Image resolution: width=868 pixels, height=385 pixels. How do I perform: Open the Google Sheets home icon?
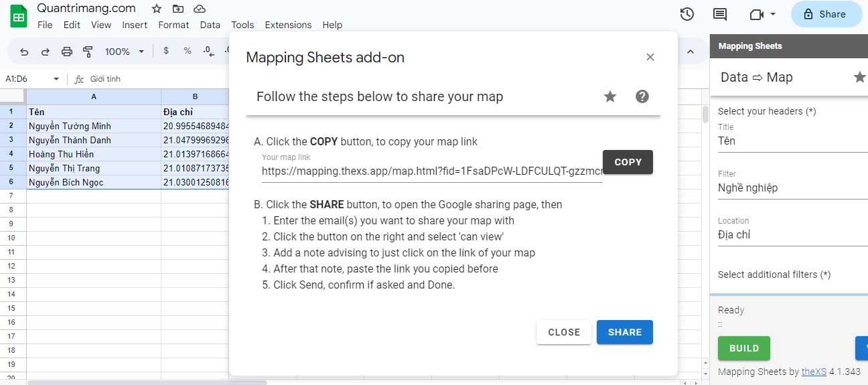(x=19, y=16)
